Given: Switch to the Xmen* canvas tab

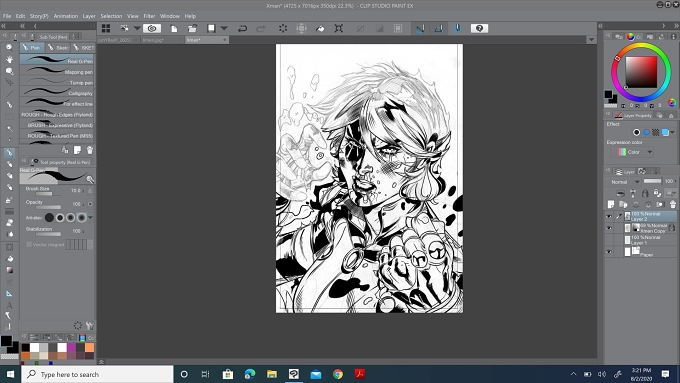Looking at the screenshot, I should coord(206,40).
